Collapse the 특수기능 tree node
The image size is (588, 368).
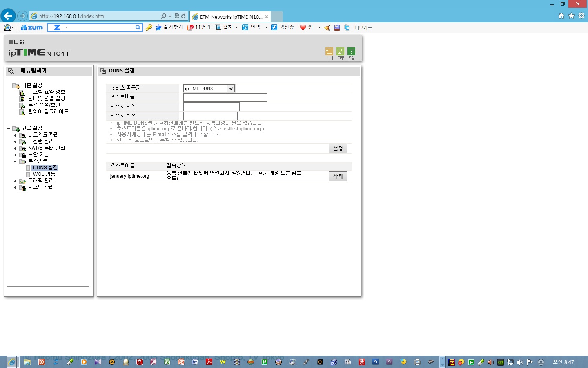click(x=15, y=162)
